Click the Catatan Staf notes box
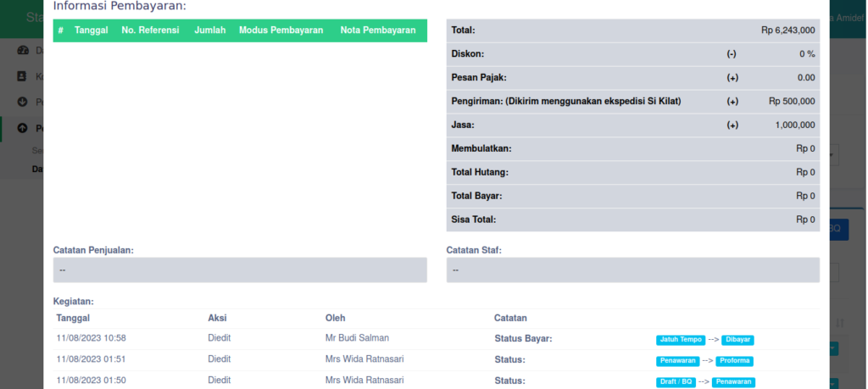This screenshot has height=389, width=868. [632, 270]
